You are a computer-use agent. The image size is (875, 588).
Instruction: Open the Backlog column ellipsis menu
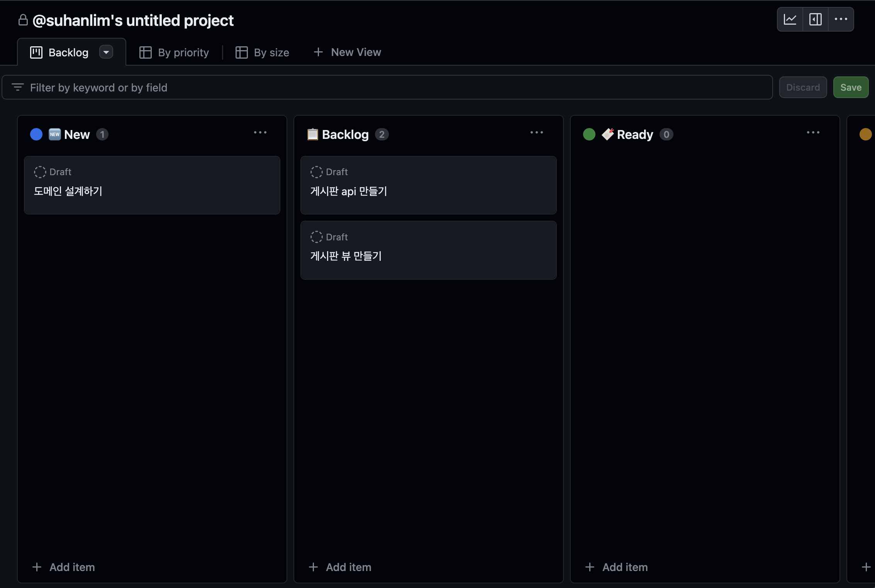(x=537, y=132)
